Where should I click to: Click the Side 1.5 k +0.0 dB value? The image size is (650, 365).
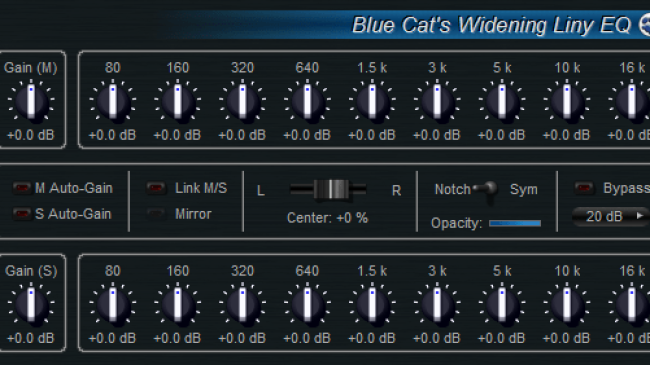tap(372, 338)
